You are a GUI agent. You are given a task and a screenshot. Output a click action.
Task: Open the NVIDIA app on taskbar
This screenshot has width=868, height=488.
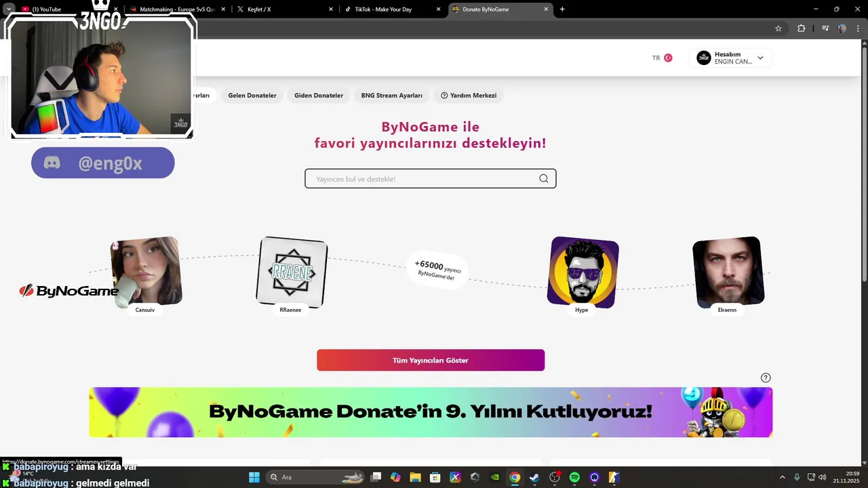point(495,477)
